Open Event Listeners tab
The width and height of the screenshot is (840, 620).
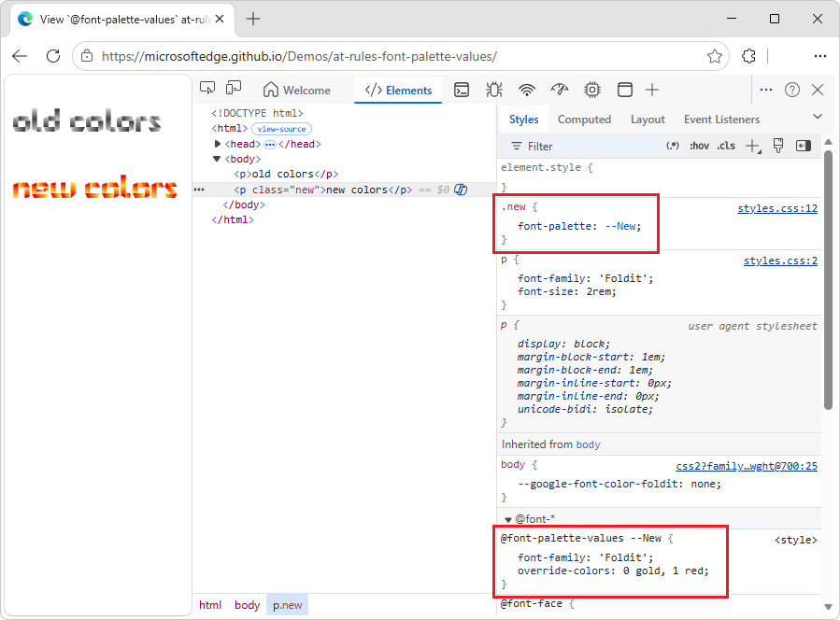pos(721,120)
